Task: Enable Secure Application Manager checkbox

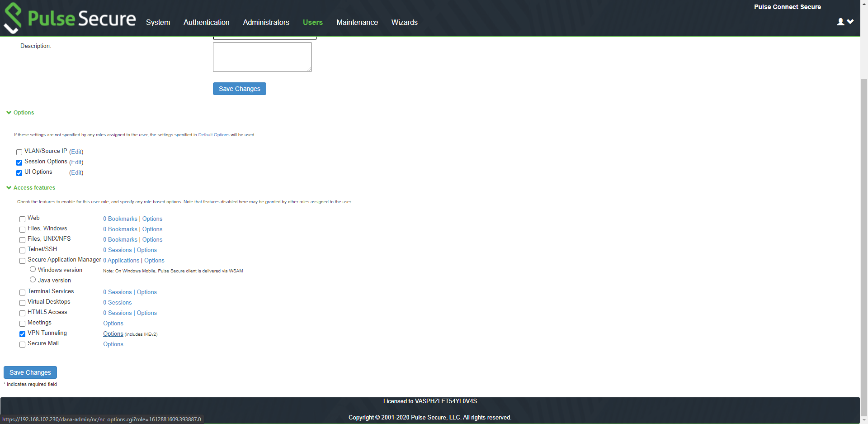Action: point(22,261)
